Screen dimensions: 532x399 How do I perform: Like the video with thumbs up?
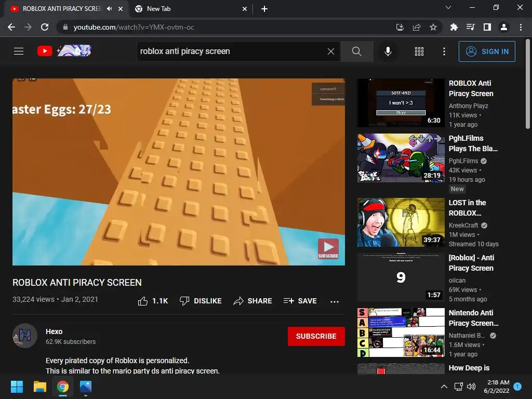point(153,301)
